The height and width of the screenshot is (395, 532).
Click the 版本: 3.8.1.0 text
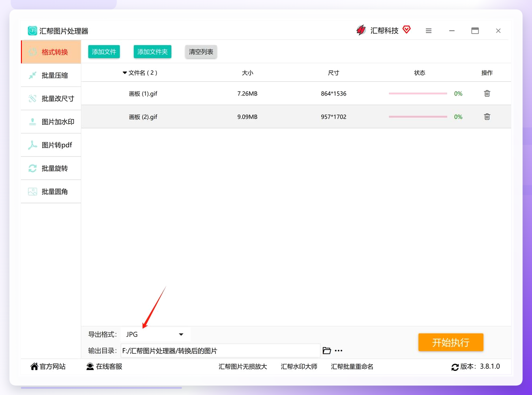click(480, 367)
